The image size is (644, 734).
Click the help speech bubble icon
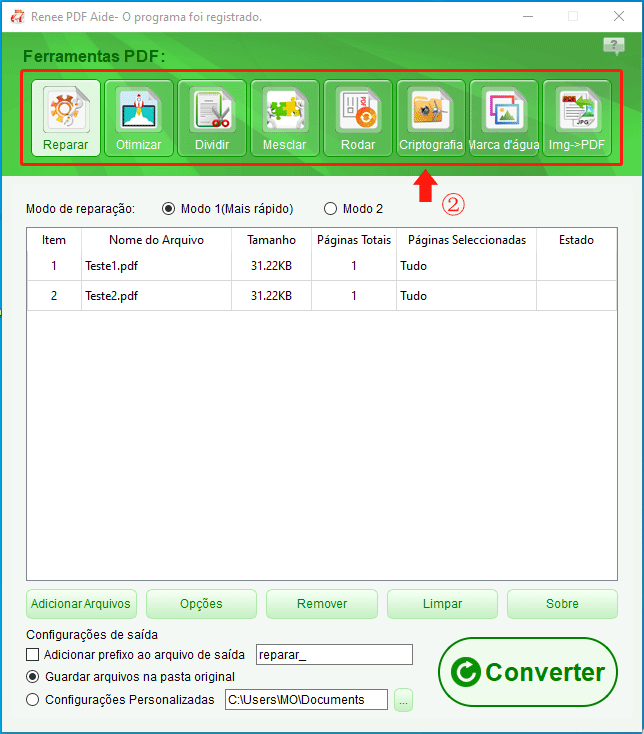click(x=614, y=46)
